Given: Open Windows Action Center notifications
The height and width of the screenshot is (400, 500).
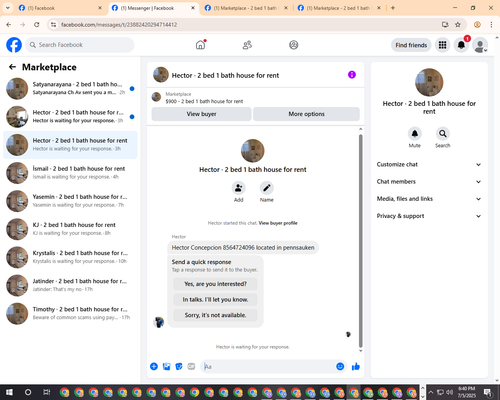Looking at the screenshot, I should click(x=488, y=392).
